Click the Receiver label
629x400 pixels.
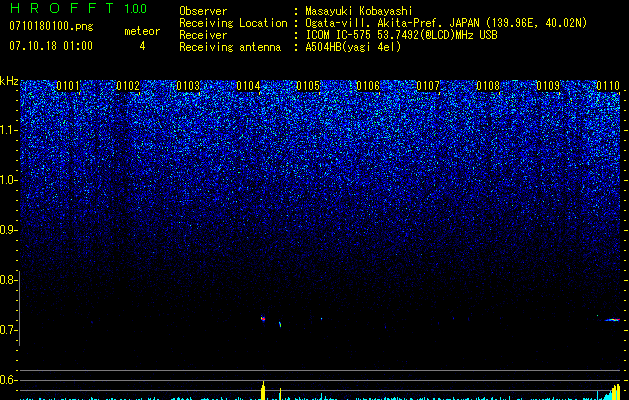[203, 35]
